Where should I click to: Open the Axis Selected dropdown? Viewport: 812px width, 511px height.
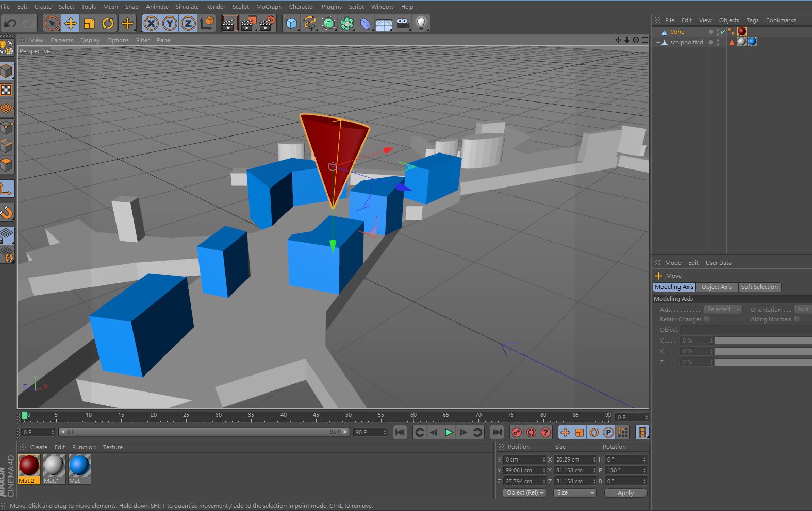tap(723, 310)
